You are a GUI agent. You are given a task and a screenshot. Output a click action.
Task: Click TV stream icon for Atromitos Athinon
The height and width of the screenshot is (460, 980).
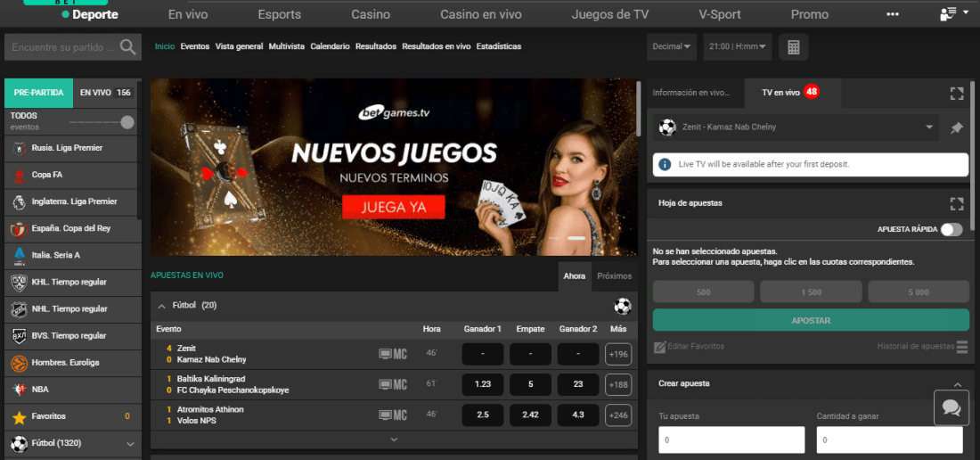(385, 415)
